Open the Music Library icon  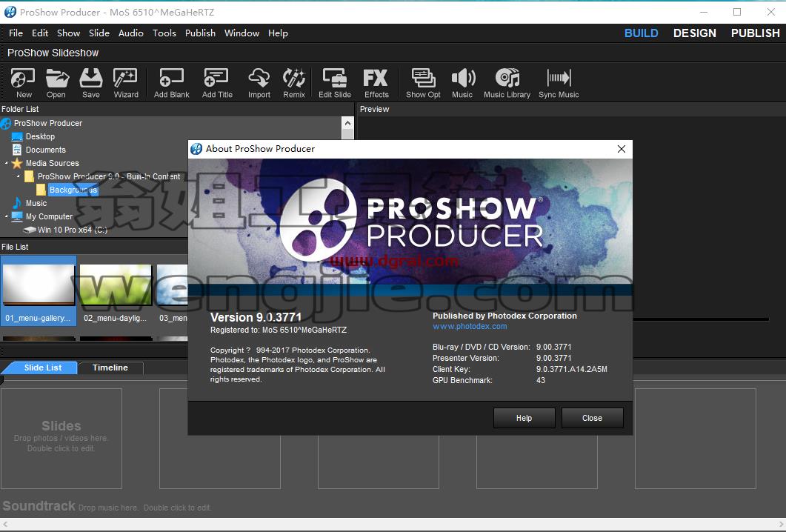pos(507,83)
